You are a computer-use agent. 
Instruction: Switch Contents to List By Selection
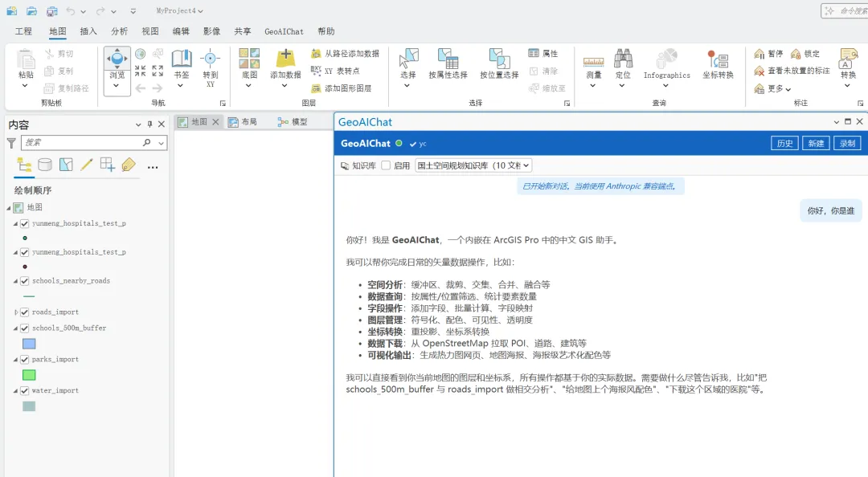click(66, 165)
